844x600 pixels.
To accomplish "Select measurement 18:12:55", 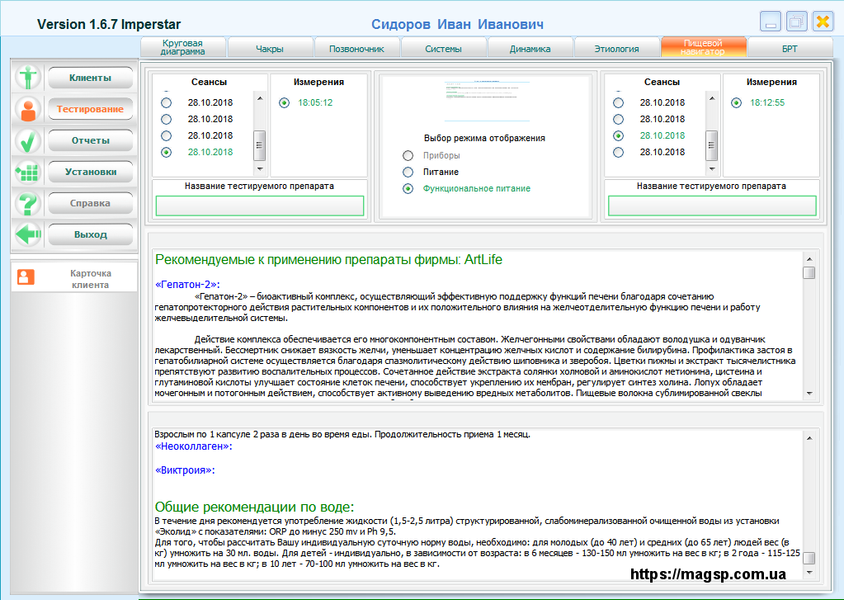I will pos(736,102).
